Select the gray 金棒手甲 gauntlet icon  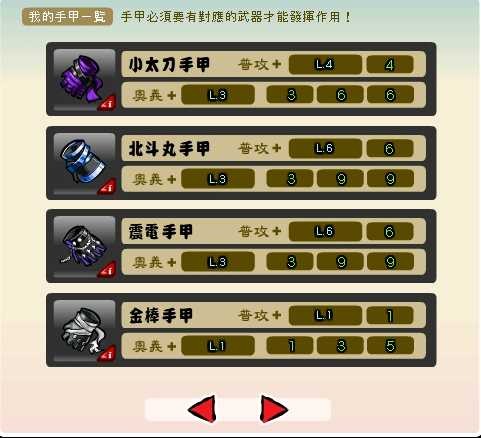pos(84,330)
